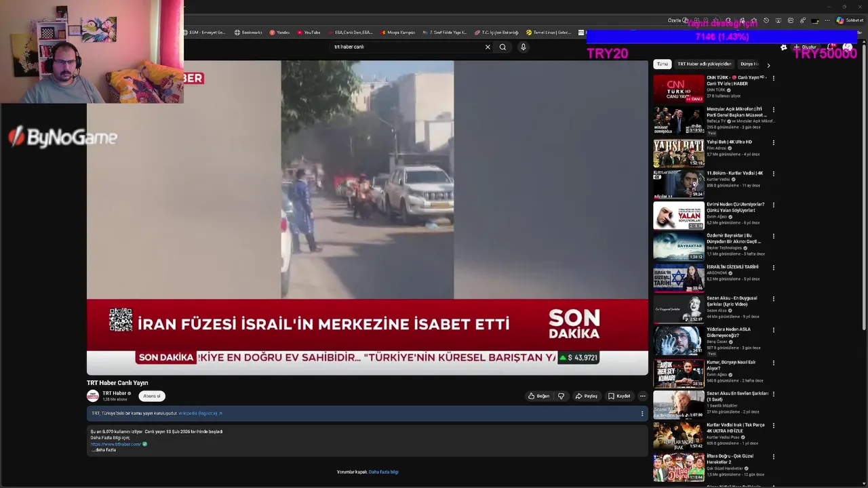Open the Bookmarks bookmark folder
The width and height of the screenshot is (868, 488).
(x=248, y=32)
